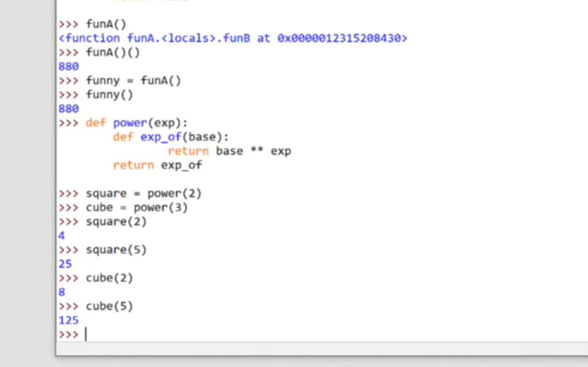This screenshot has height=367, width=588.
Task: Click the def exp_of(base): line
Action: coord(171,137)
